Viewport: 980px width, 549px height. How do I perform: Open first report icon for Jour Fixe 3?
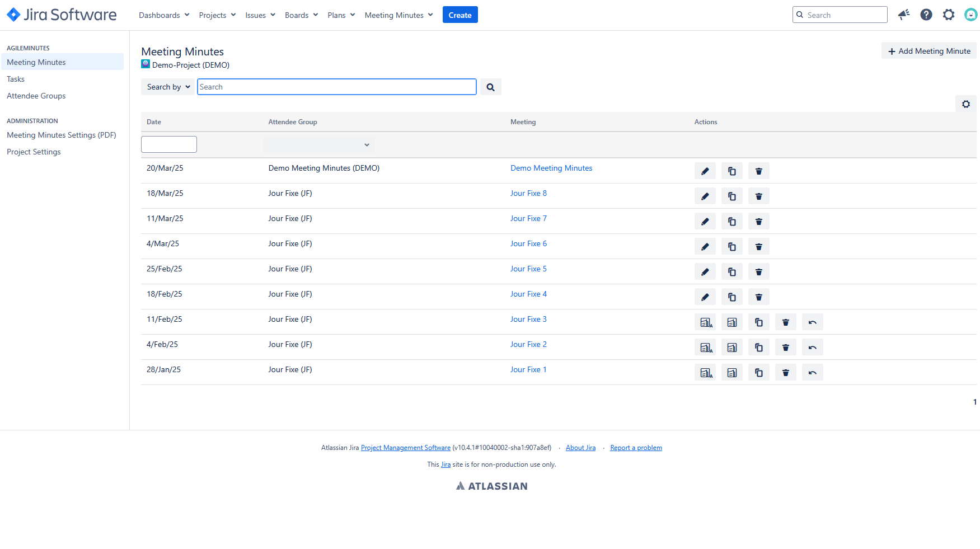[x=705, y=322]
